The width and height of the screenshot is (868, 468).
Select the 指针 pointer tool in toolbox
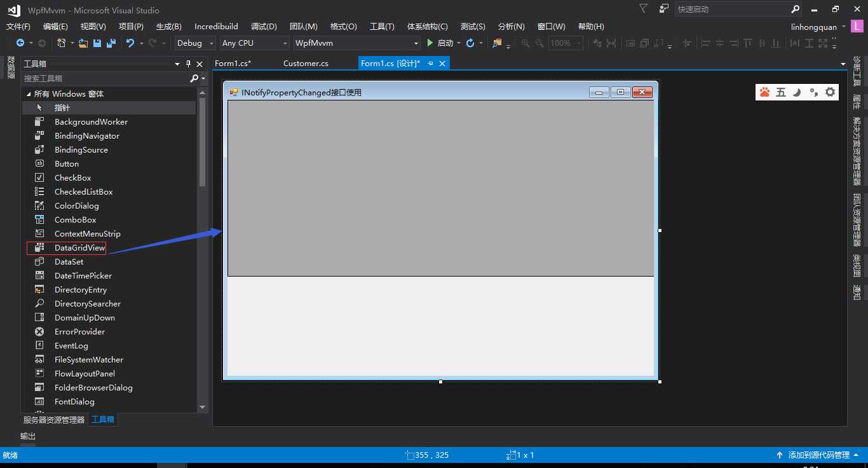pos(109,108)
